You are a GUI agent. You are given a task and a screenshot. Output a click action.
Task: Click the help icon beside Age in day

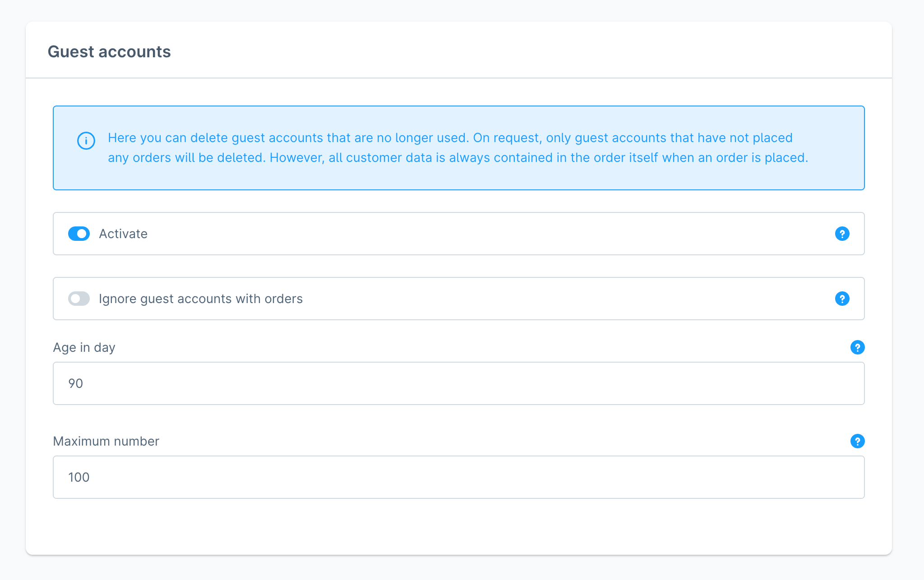857,347
